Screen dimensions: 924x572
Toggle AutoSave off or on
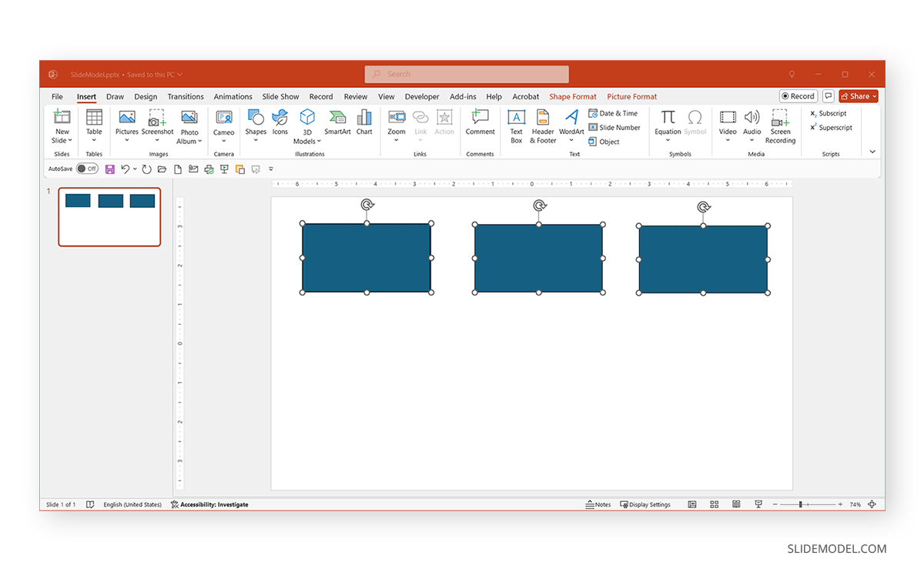pyautogui.click(x=87, y=169)
